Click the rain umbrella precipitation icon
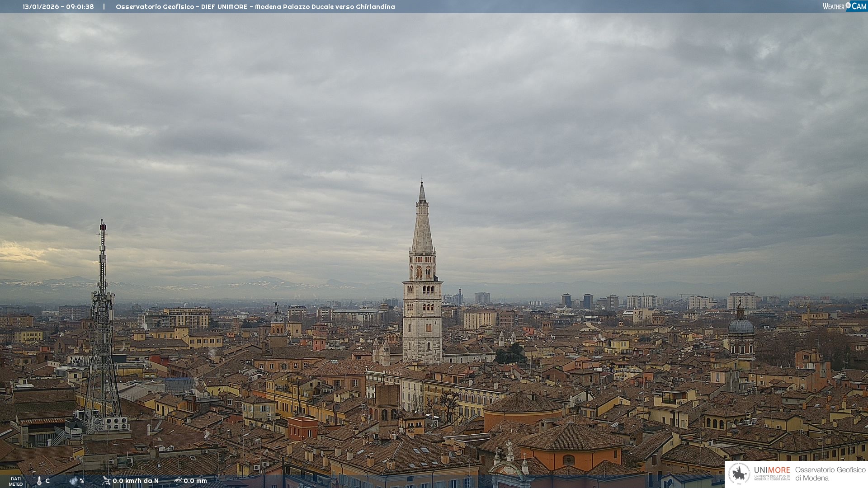 178,480
